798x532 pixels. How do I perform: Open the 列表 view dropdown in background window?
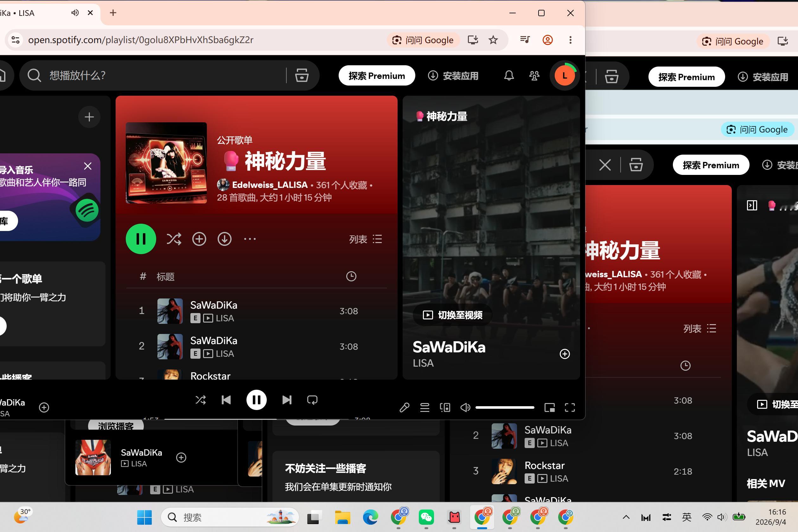(x=700, y=329)
